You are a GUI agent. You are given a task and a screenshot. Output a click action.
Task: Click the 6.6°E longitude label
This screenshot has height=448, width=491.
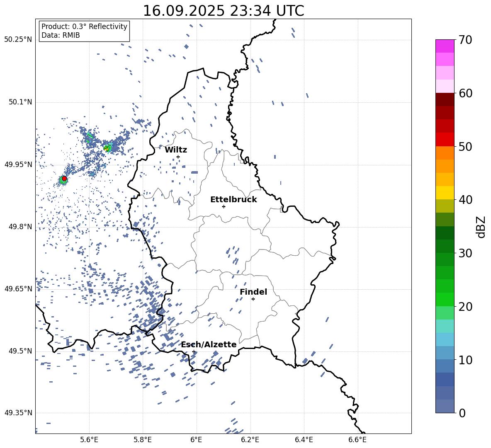[x=357, y=440]
